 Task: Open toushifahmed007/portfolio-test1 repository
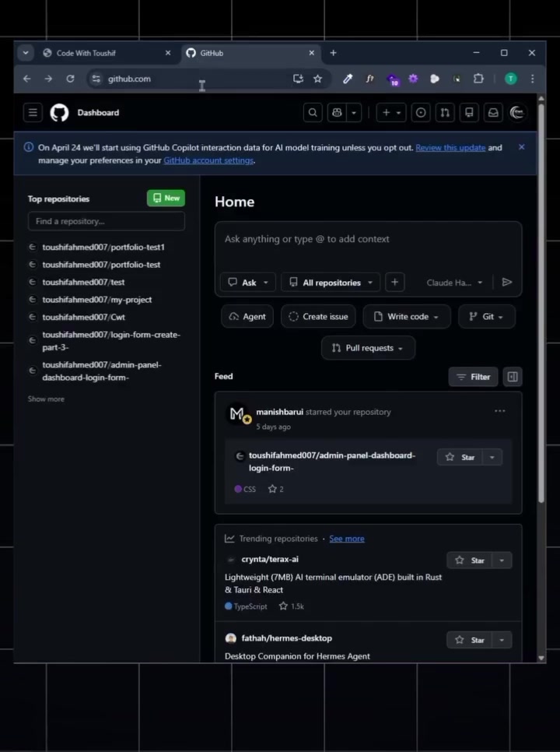coord(103,247)
